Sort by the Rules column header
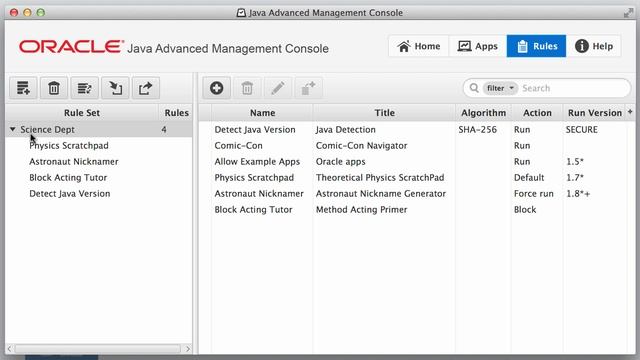This screenshot has width=640, height=360. [x=176, y=113]
